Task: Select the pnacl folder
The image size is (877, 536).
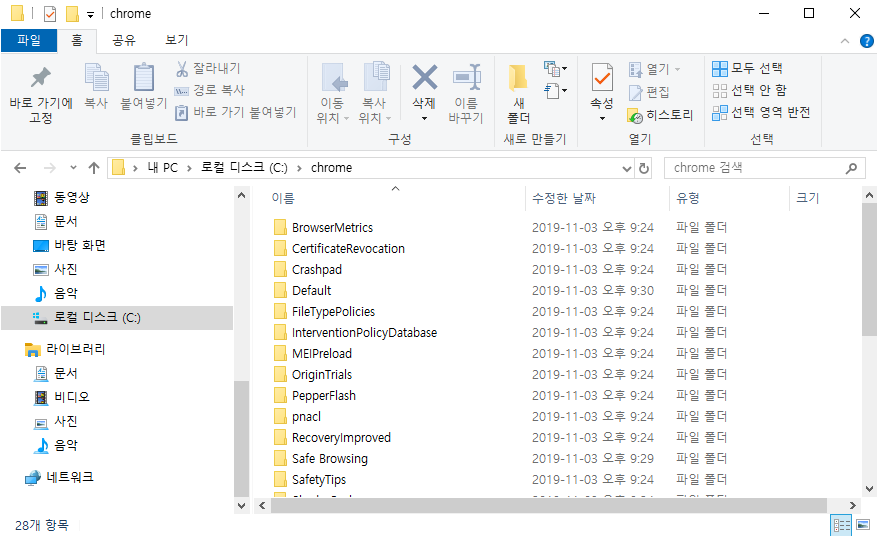Action: (x=307, y=417)
